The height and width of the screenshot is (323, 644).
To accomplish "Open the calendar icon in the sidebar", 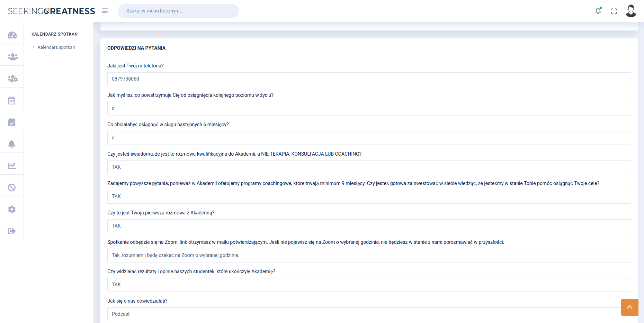I will (x=12, y=100).
